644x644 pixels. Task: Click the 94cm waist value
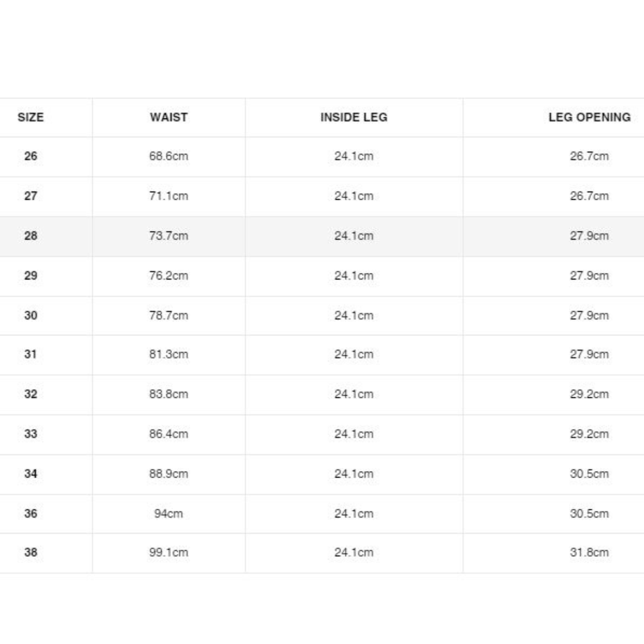[169, 513]
